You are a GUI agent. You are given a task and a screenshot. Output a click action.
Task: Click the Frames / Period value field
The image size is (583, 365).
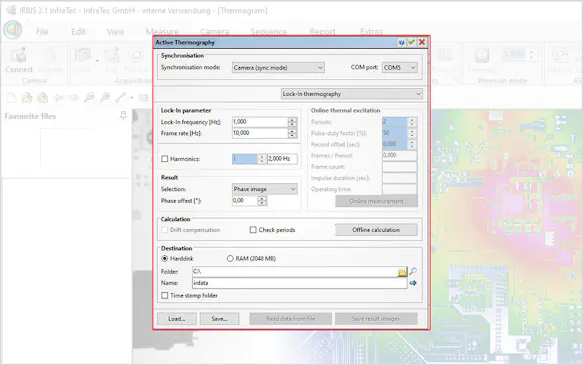(400, 155)
